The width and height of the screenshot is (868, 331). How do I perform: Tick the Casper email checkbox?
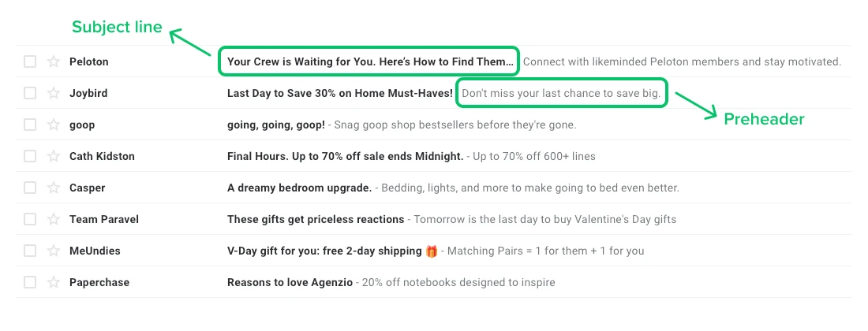30,188
